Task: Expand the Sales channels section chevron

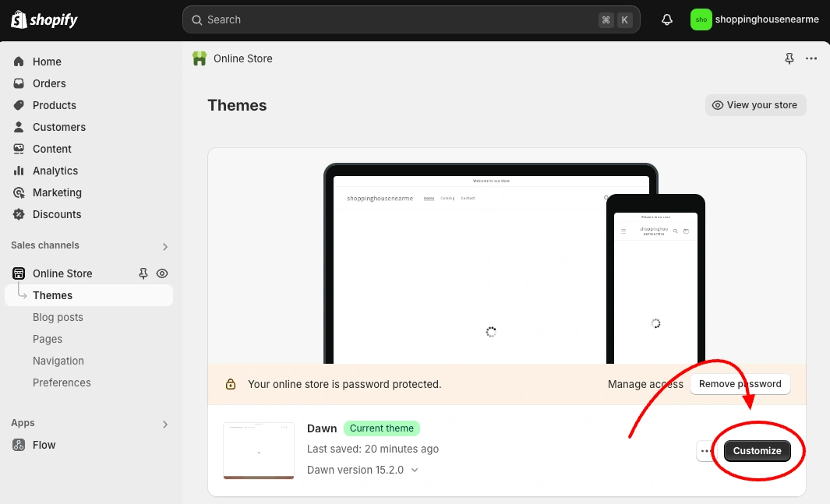Action: pyautogui.click(x=165, y=246)
